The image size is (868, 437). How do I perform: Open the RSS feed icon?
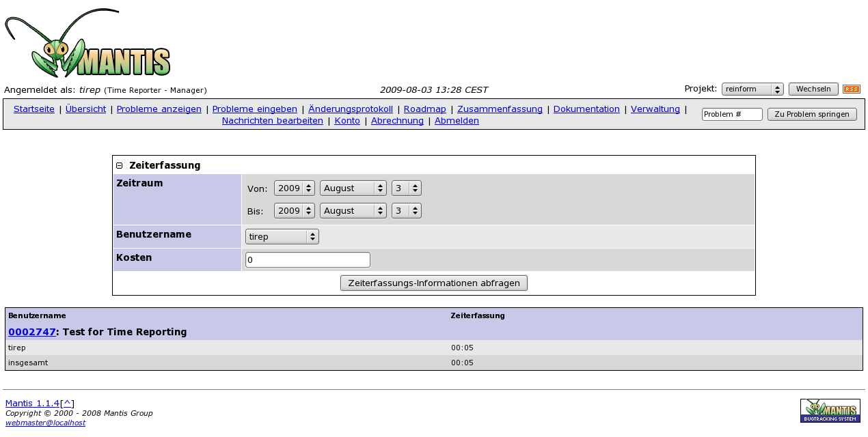pyautogui.click(x=851, y=89)
